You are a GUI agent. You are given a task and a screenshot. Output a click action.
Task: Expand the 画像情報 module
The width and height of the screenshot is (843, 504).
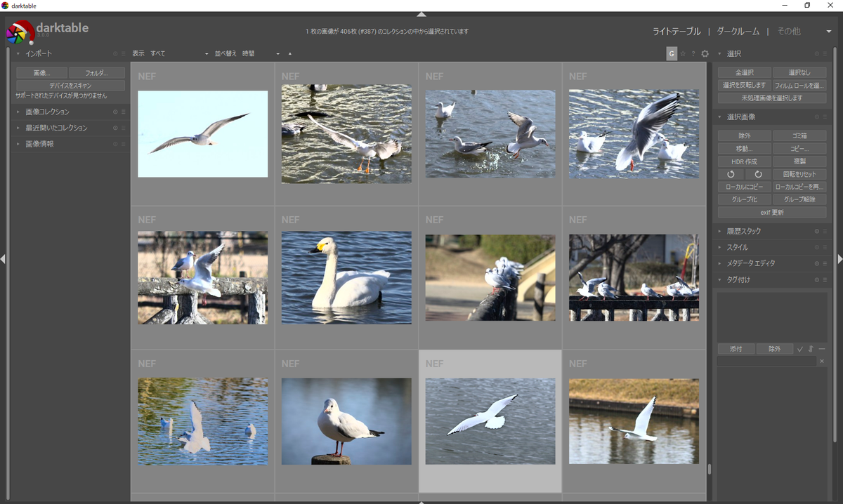pos(18,144)
